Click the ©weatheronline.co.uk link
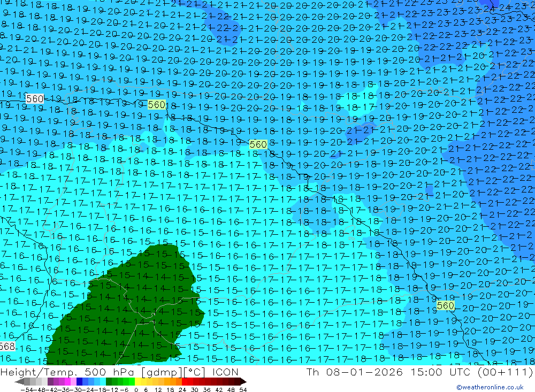 [x=490, y=387]
